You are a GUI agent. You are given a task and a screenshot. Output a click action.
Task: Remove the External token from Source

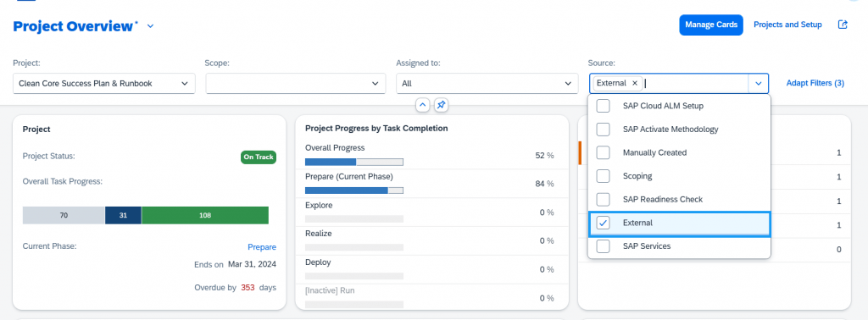click(634, 83)
